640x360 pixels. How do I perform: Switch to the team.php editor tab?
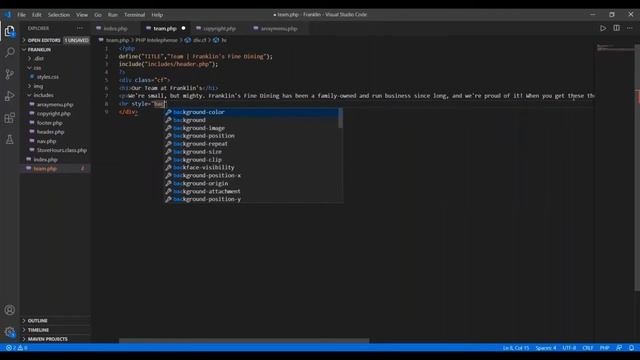click(164, 29)
